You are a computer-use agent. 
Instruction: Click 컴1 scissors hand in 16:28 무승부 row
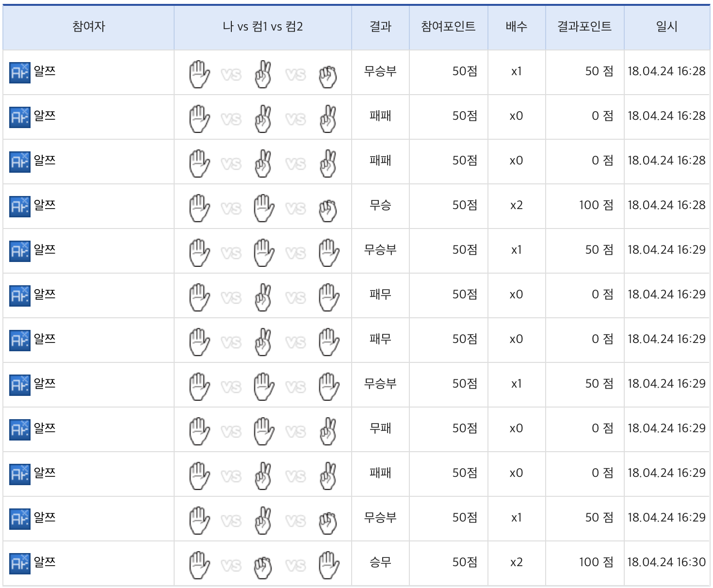pyautogui.click(x=263, y=74)
